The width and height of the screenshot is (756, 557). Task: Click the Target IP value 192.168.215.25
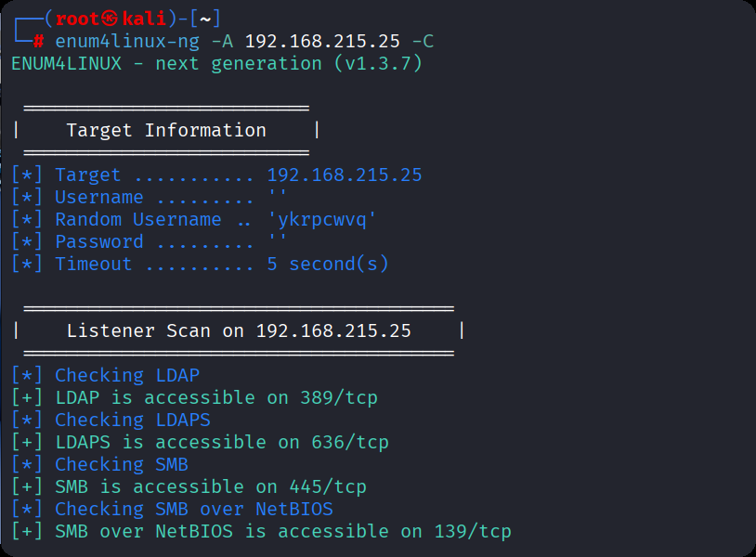click(x=344, y=175)
